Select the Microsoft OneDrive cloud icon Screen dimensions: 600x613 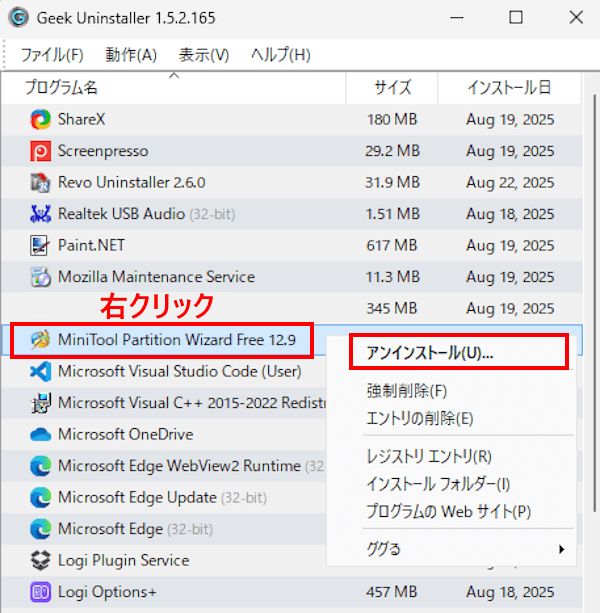[x=41, y=435]
